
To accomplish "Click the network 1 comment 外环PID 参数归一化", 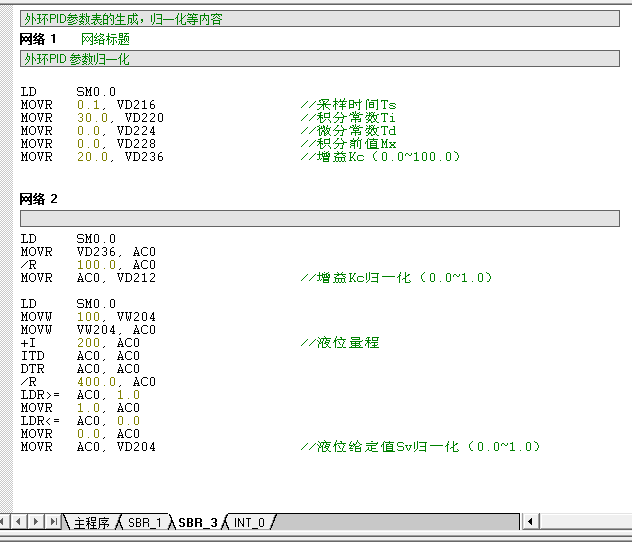I will [x=320, y=59].
